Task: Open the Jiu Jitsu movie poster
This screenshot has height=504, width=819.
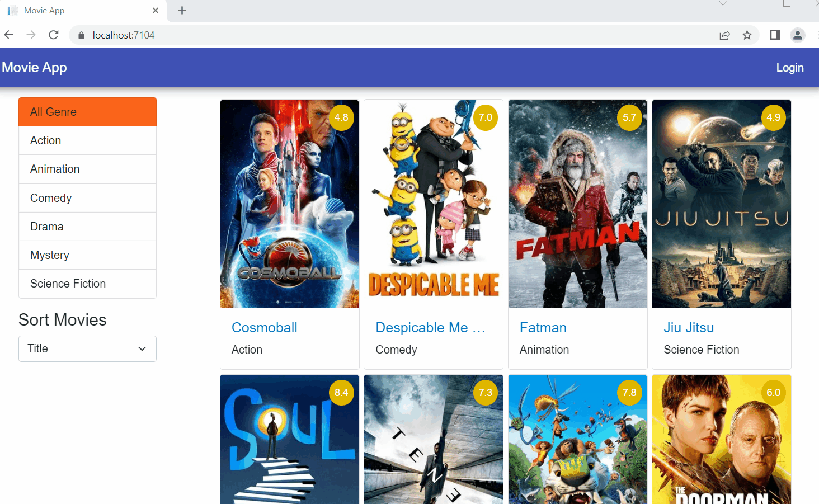Action: pyautogui.click(x=722, y=204)
